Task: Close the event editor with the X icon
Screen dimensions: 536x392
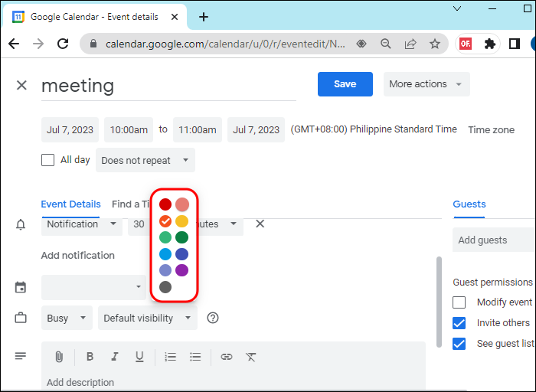Action: pyautogui.click(x=21, y=85)
